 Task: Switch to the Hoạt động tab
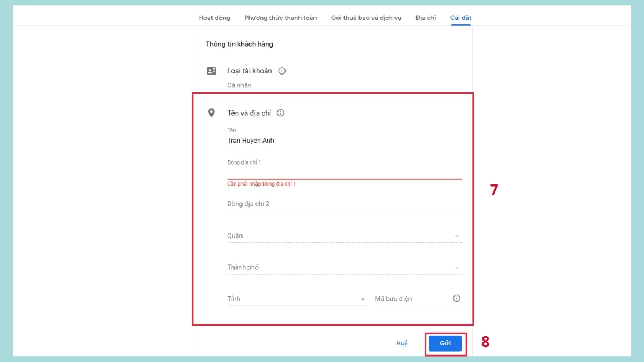[215, 18]
